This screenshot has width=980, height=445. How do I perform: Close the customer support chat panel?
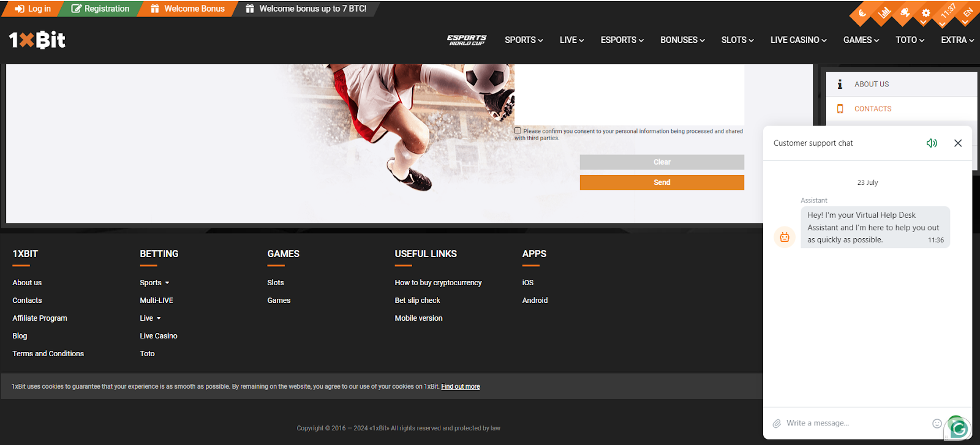pyautogui.click(x=958, y=143)
